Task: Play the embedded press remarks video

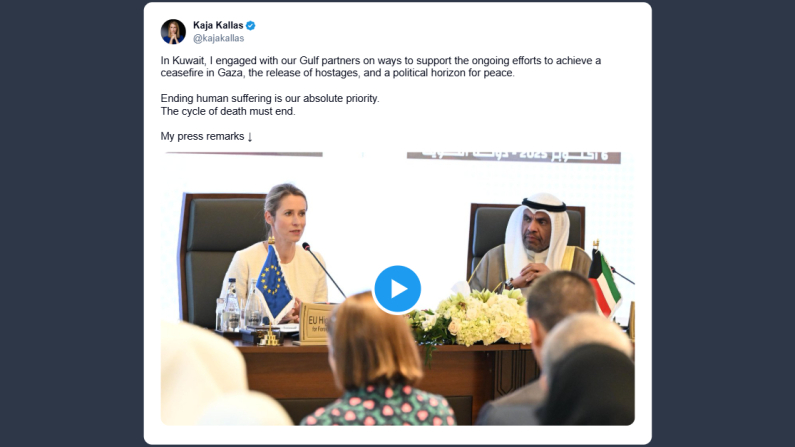Action: tap(398, 289)
